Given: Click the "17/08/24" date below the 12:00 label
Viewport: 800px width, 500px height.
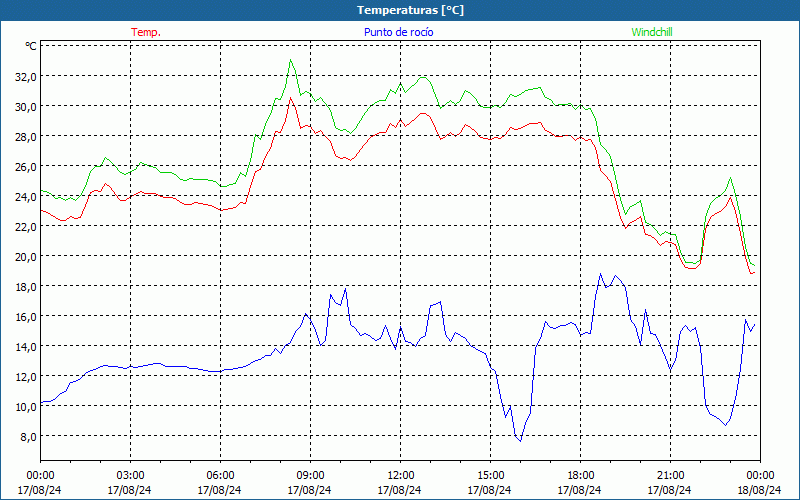Looking at the screenshot, I should tap(399, 490).
